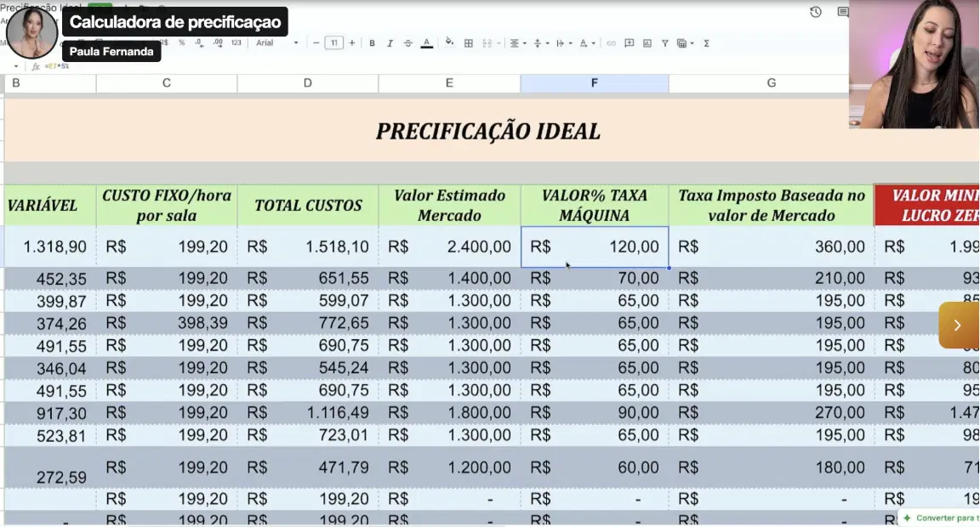
Task: Select cell with value 120,00
Action: tap(595, 246)
